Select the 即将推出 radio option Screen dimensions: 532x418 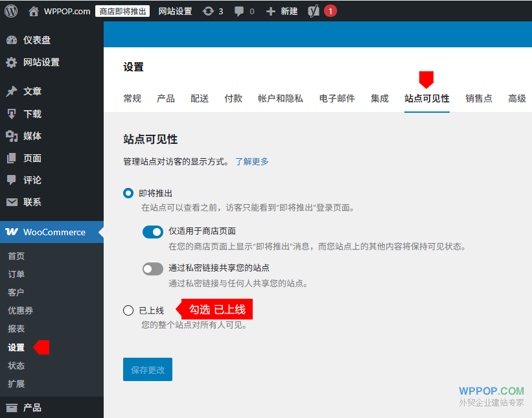128,191
